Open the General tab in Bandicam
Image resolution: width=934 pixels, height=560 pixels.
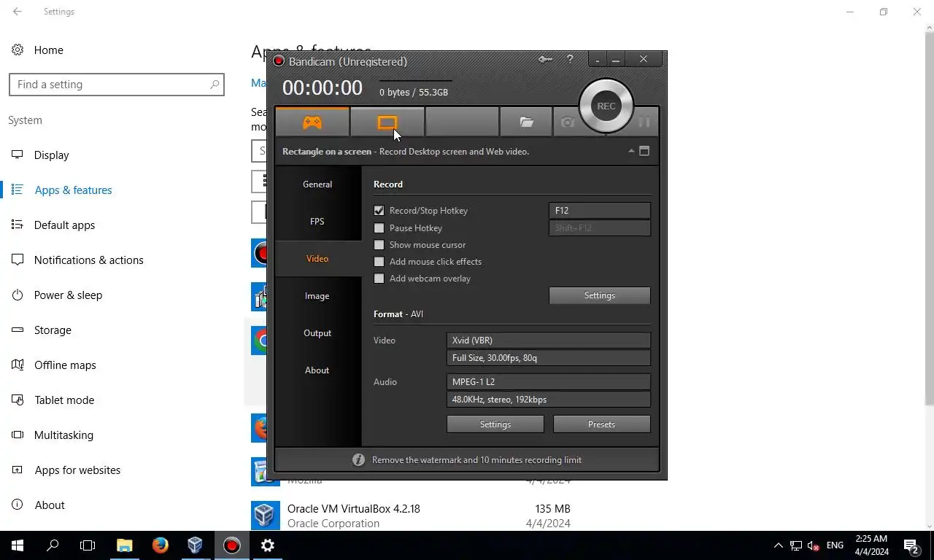pyautogui.click(x=317, y=184)
